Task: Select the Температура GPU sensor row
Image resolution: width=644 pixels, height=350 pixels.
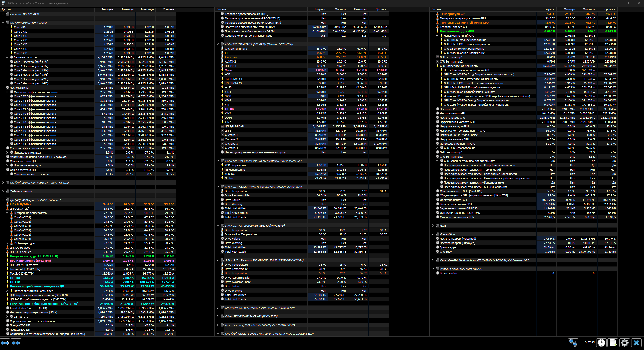Action: click(453, 14)
